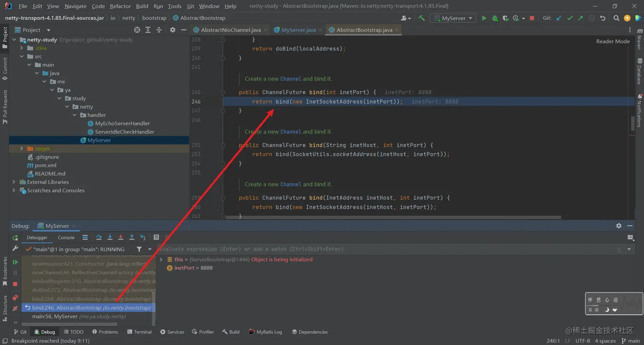View breakpoints red circles icon

click(15, 298)
